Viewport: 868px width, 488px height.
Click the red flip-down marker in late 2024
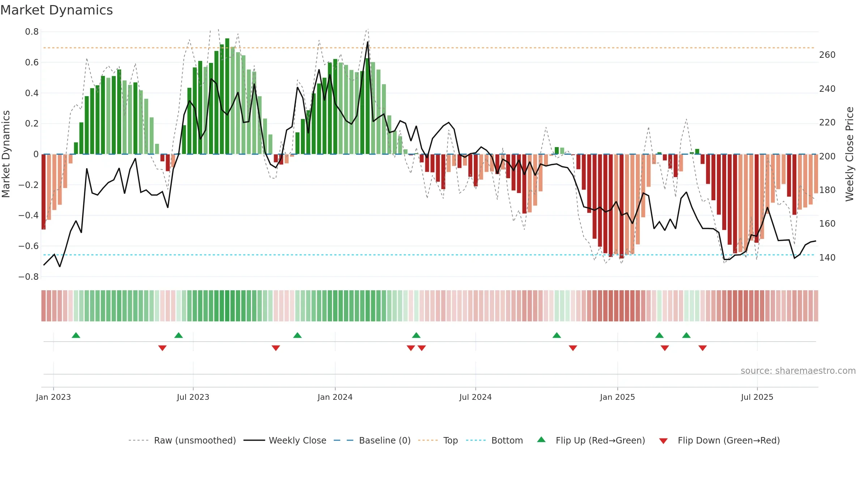[x=573, y=348]
